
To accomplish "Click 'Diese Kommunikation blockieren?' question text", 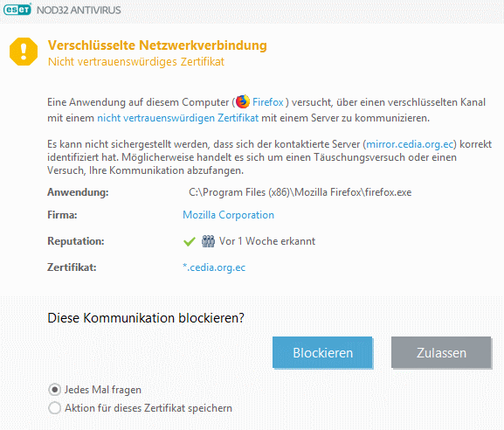I will (146, 318).
